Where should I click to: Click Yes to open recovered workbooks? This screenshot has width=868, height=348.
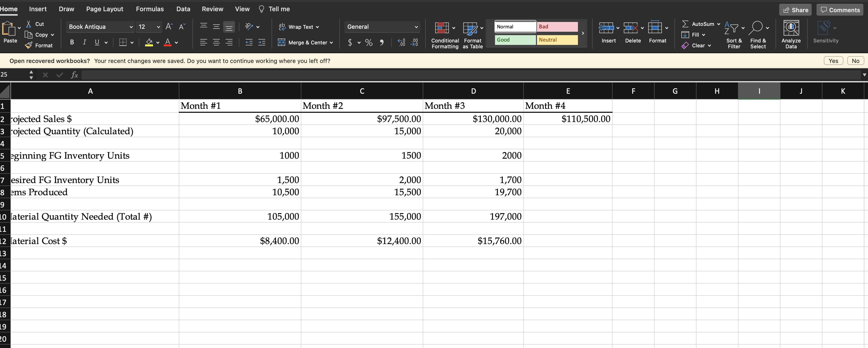click(833, 61)
